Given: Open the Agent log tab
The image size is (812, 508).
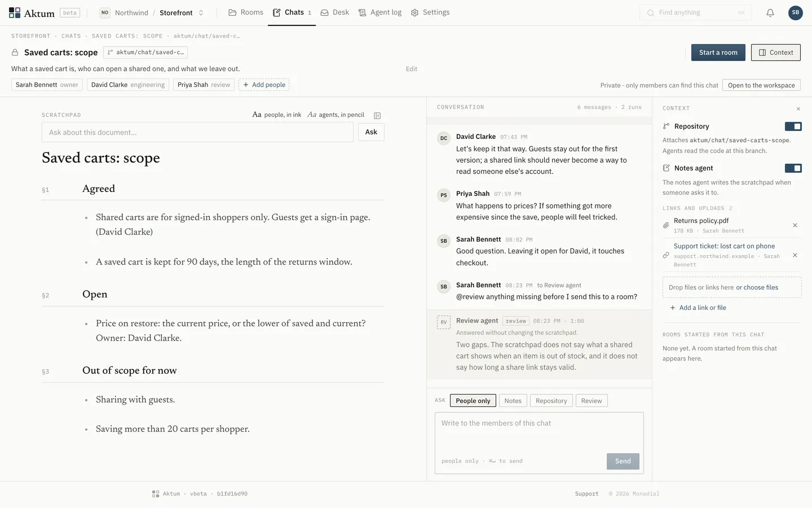Looking at the screenshot, I should click(x=380, y=12).
